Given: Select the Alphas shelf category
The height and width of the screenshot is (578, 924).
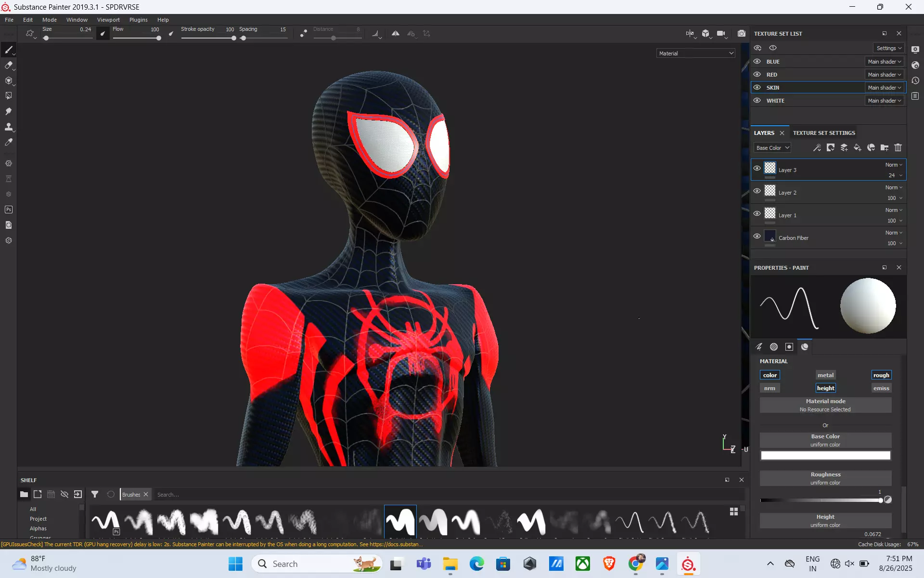Looking at the screenshot, I should point(38,528).
